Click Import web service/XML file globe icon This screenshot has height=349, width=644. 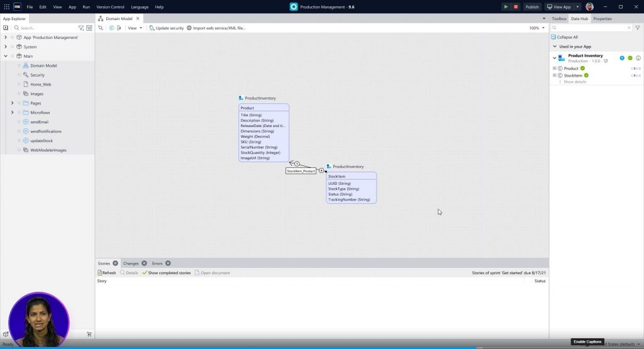click(x=189, y=28)
